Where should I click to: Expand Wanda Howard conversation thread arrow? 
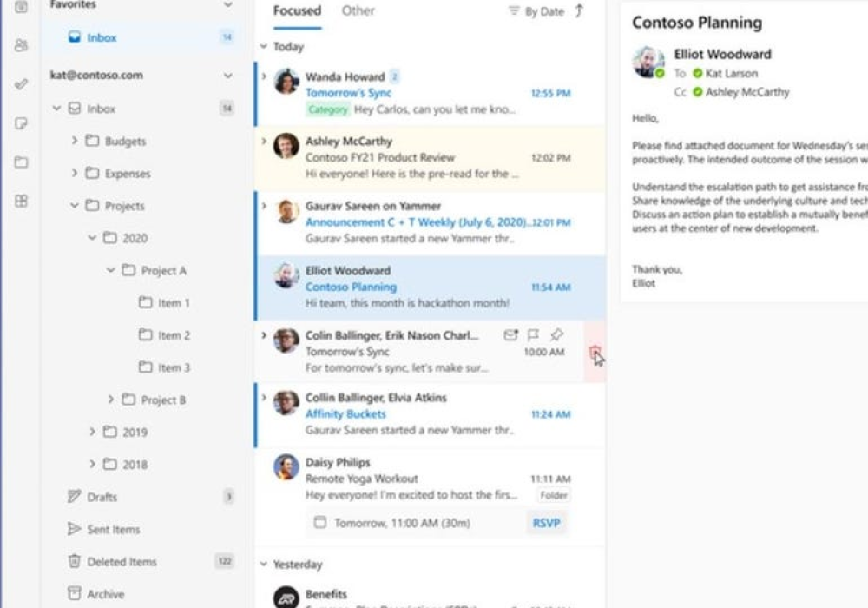pos(264,76)
